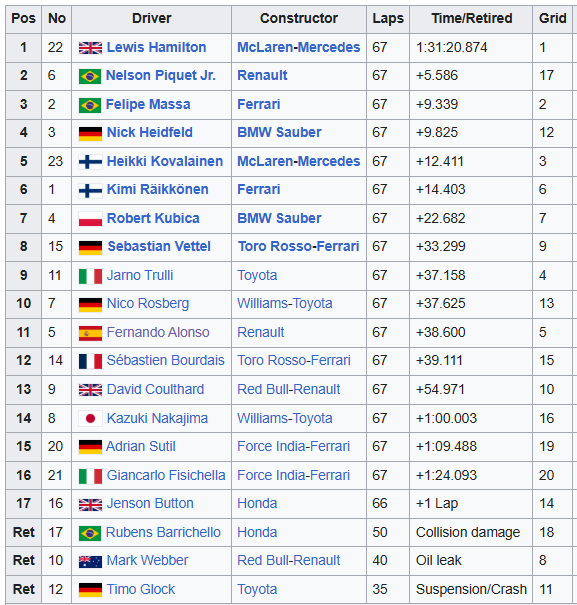Open the Williams-Toyota link in Rosberg's row
Viewport: 577px width, 605px height.
tap(285, 303)
